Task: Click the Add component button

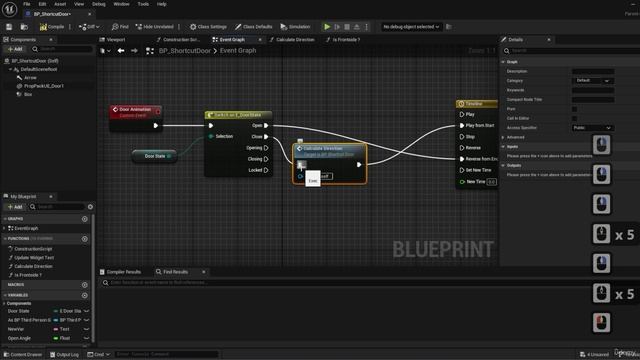Action: [x=15, y=49]
